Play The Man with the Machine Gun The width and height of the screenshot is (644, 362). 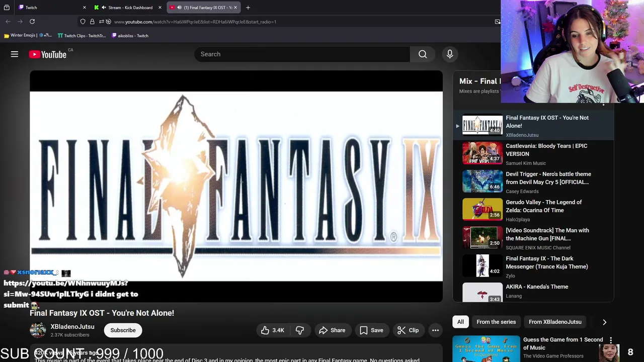[x=533, y=238]
